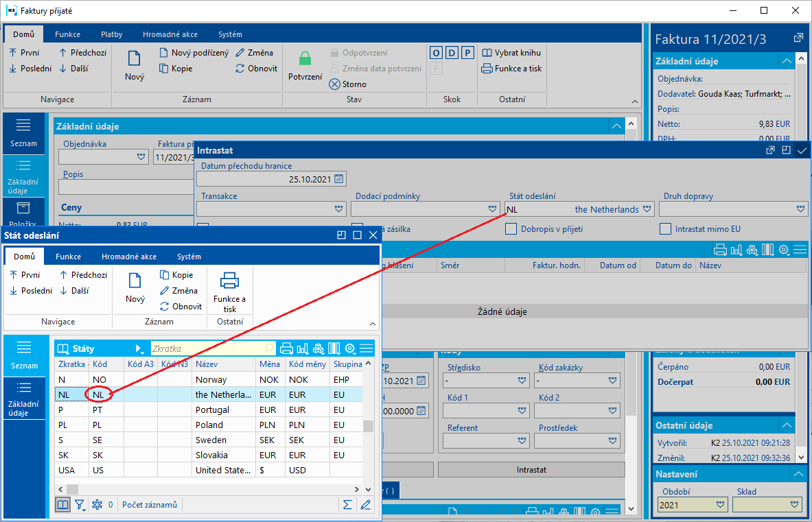
Task: Open Základní údaje in the main sidebar
Action: [x=23, y=176]
